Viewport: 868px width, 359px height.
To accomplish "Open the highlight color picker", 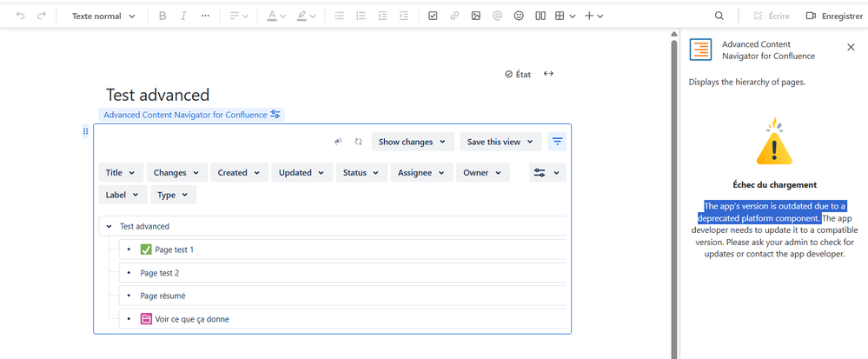I will pyautogui.click(x=306, y=16).
